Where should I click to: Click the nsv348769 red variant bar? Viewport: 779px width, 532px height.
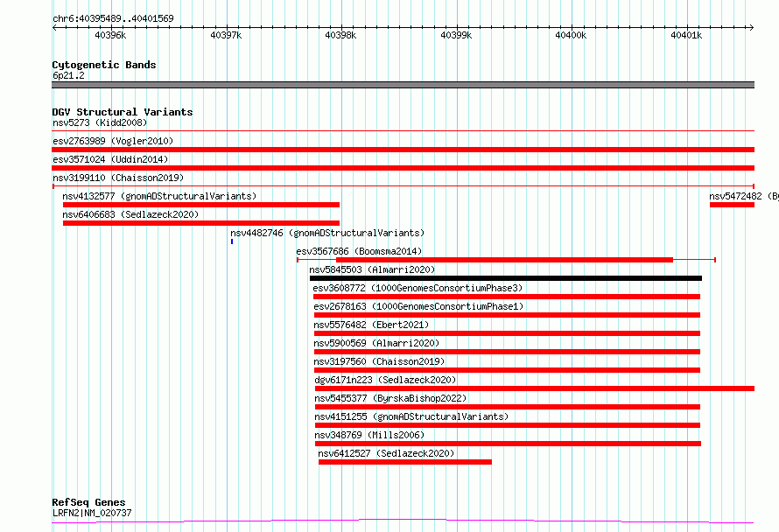pyautogui.click(x=508, y=444)
